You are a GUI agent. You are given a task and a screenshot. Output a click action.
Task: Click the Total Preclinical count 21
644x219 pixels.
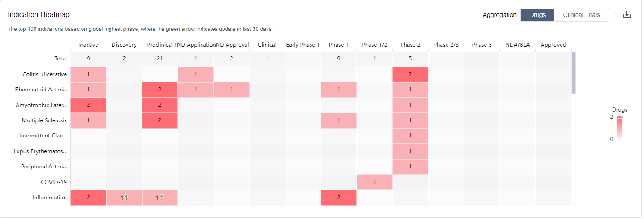tap(160, 59)
